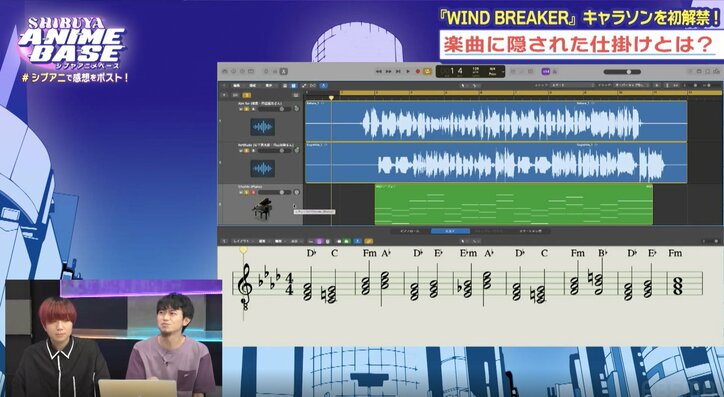Toggle the Inspector button in the control bar

tap(234, 71)
